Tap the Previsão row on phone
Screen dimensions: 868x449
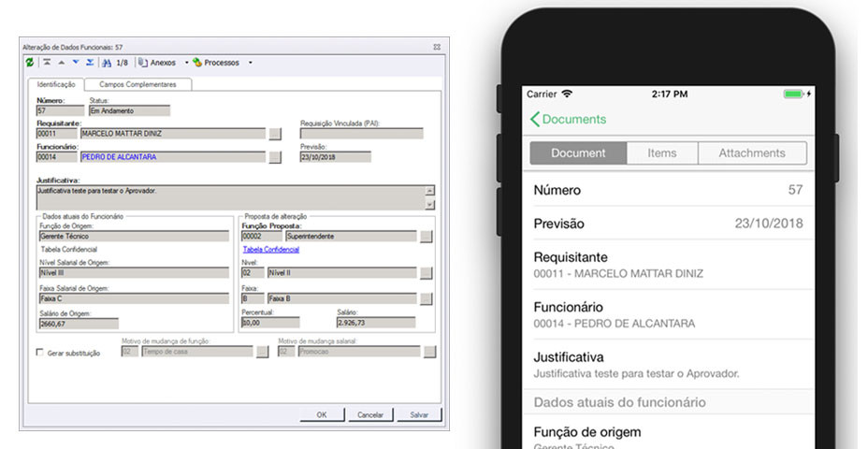(668, 224)
